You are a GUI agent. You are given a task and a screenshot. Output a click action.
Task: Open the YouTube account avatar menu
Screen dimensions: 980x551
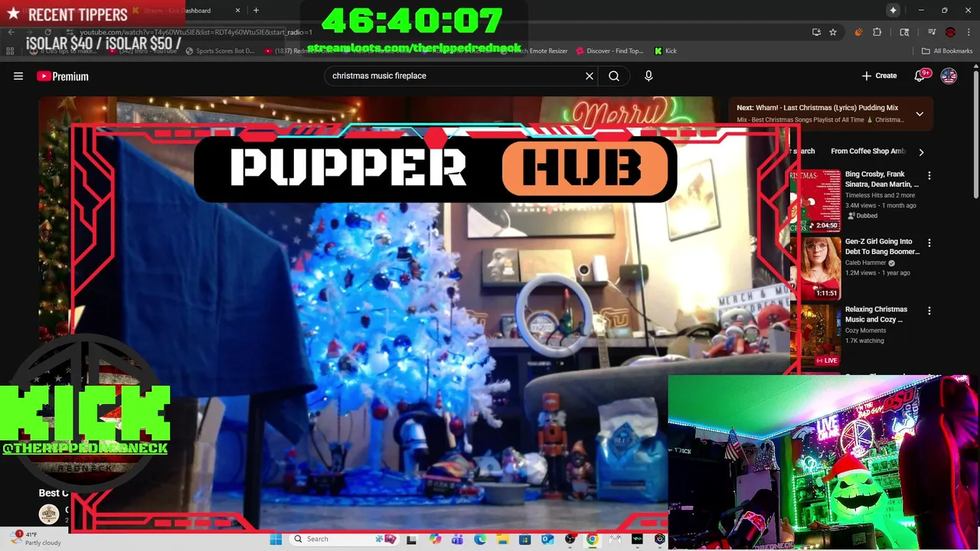click(949, 76)
